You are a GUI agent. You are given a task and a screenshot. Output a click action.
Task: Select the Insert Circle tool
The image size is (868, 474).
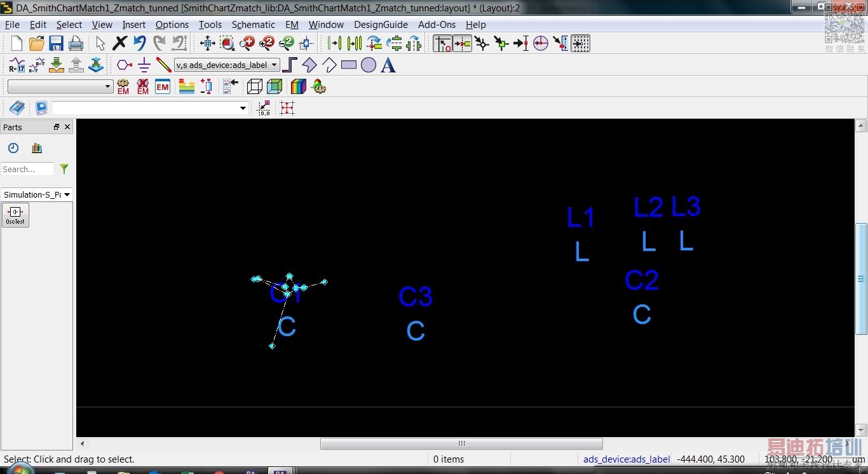point(369,65)
